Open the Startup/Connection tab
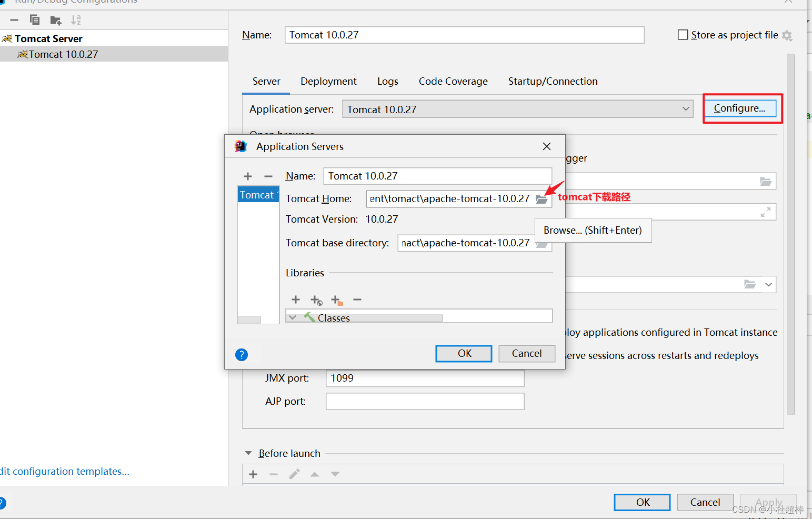This screenshot has width=812, height=519. point(553,82)
